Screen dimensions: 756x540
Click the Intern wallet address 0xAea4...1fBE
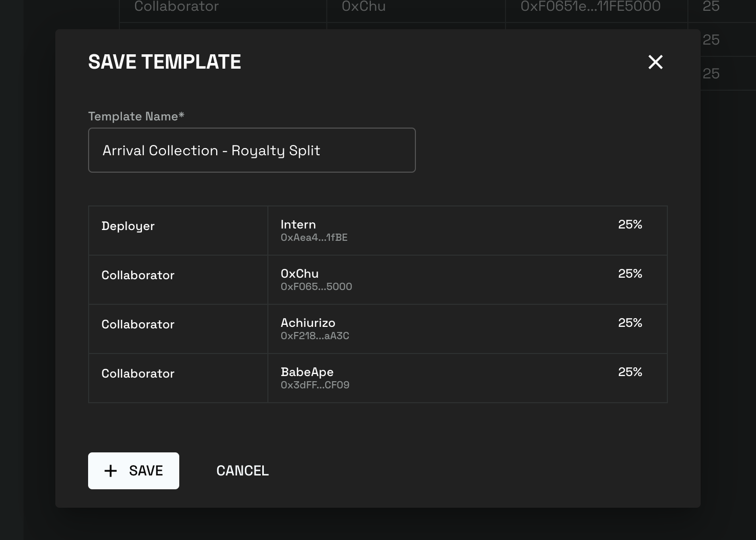(314, 238)
